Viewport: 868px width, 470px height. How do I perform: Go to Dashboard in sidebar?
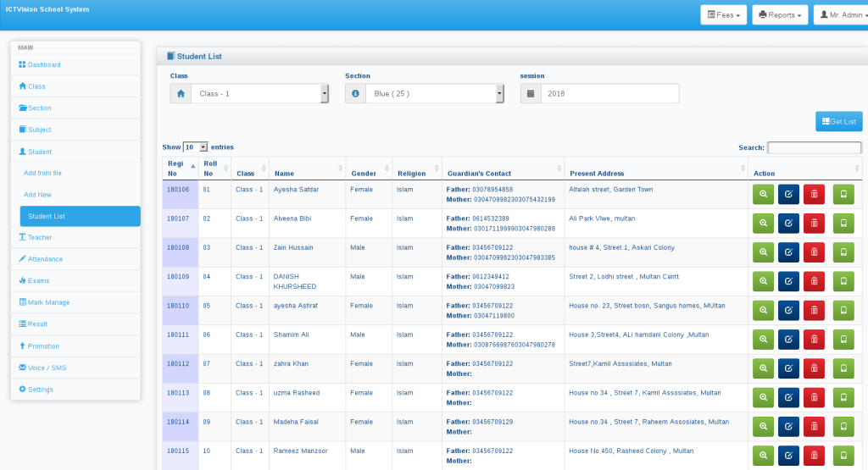coord(75,64)
